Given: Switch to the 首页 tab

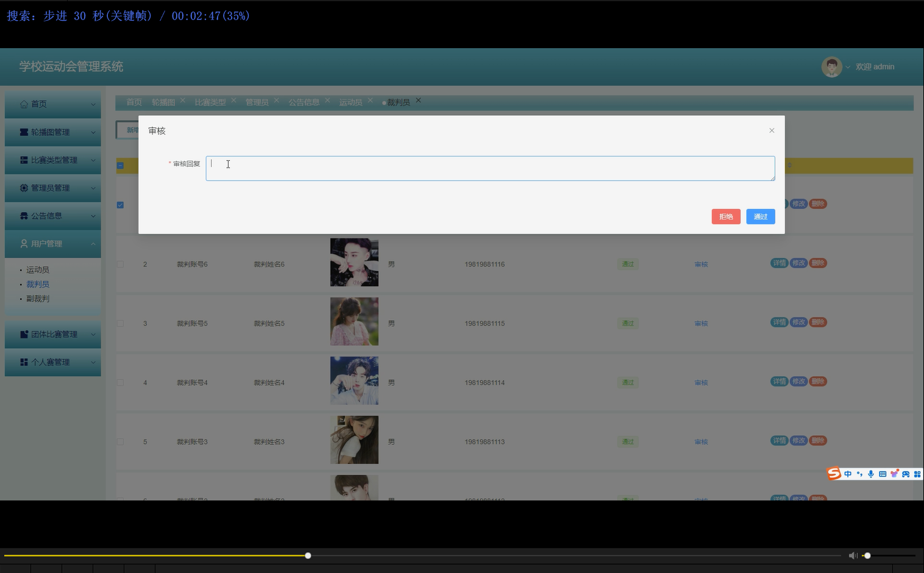Looking at the screenshot, I should click(x=134, y=102).
